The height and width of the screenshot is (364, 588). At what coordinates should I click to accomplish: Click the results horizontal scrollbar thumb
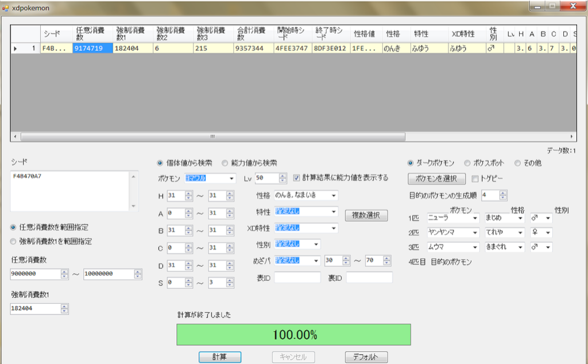213,137
